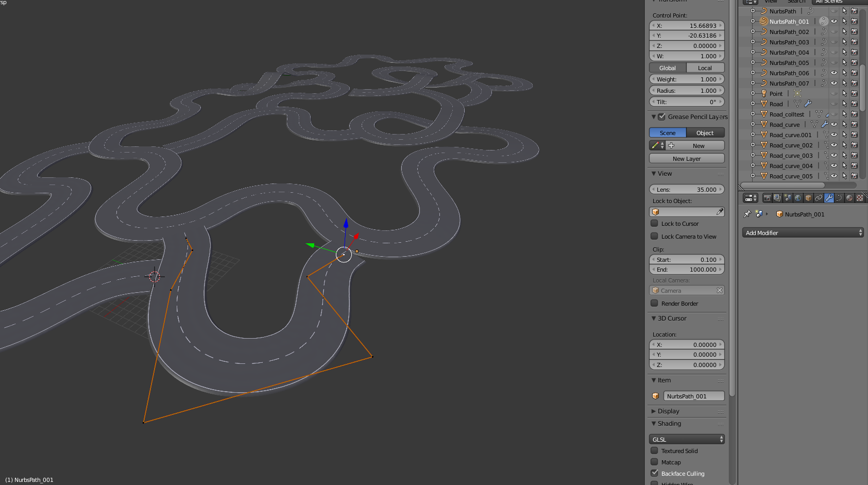The image size is (868, 485).
Task: Click the New Layer button
Action: point(687,158)
